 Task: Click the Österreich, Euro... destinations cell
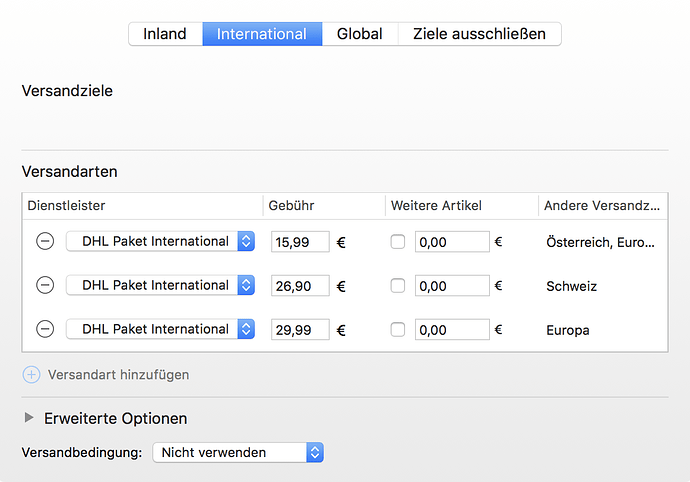click(x=600, y=242)
